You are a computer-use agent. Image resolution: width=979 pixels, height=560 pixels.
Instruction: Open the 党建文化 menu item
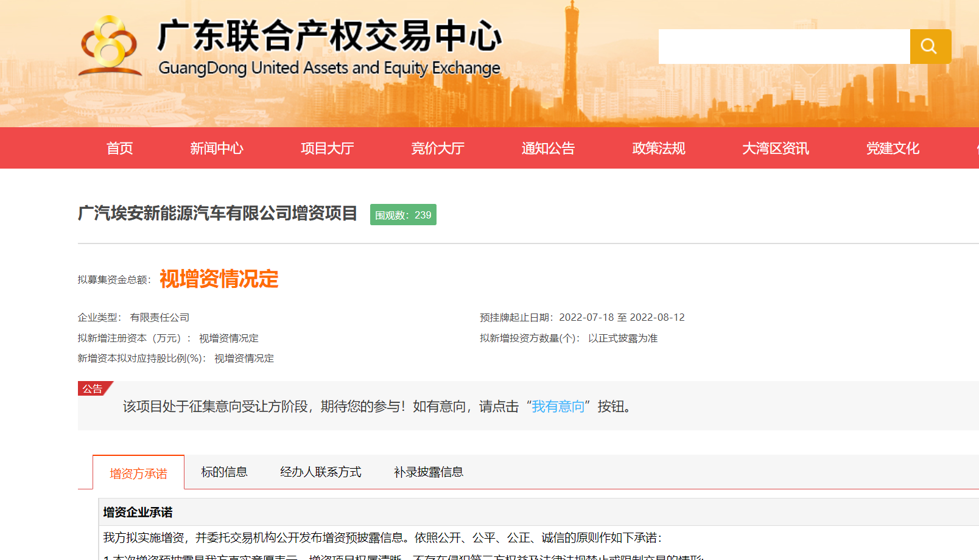tap(893, 148)
